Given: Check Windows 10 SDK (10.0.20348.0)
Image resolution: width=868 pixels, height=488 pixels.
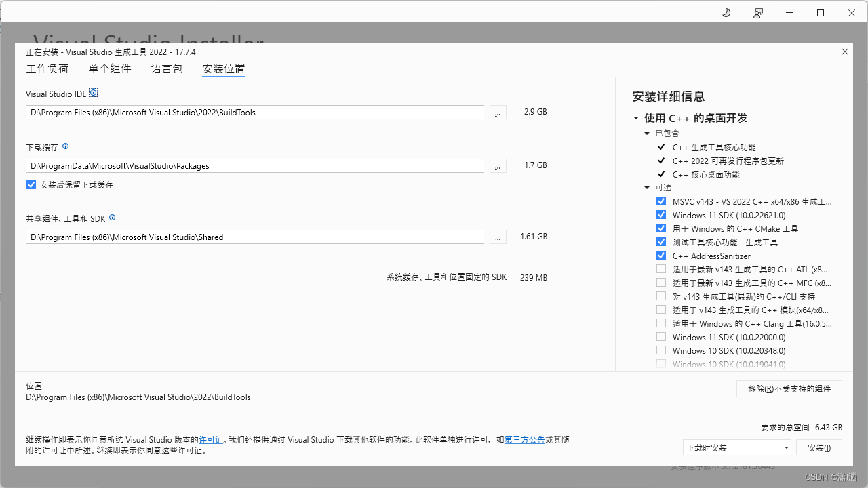Looking at the screenshot, I should click(661, 350).
